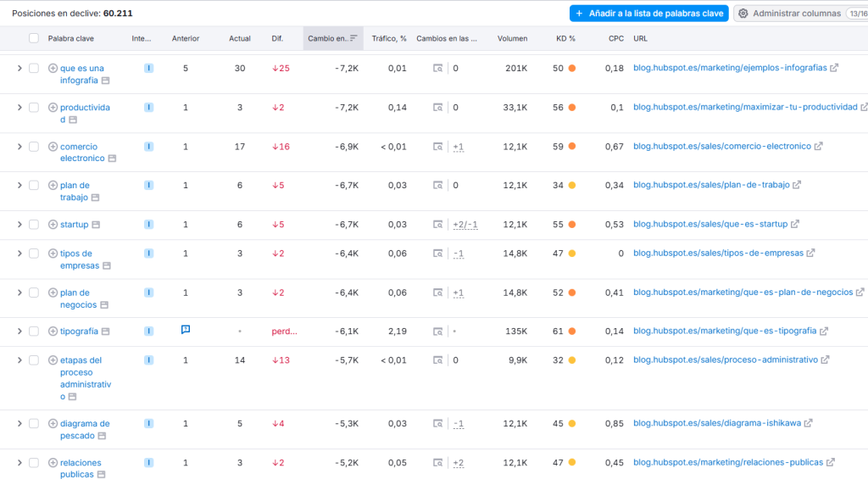868x485 pixels.
Task: Open the 'Administrar columnas' settings
Action: click(x=788, y=14)
